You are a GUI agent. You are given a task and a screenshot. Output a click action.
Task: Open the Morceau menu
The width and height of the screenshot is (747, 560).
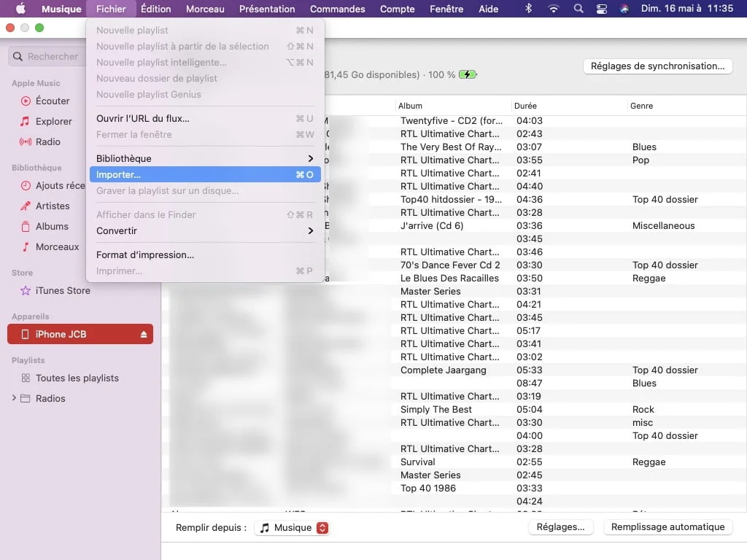tap(205, 9)
